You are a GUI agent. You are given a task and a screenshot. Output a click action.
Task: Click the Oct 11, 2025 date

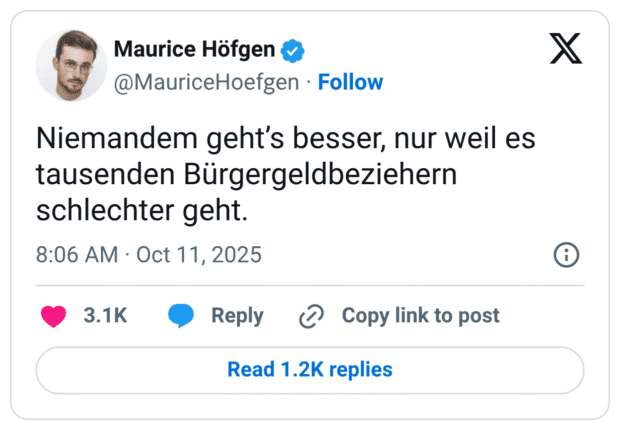199,255
